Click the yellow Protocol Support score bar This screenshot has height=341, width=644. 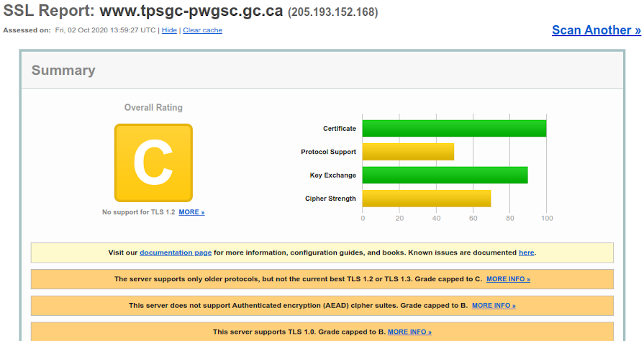[x=408, y=152]
